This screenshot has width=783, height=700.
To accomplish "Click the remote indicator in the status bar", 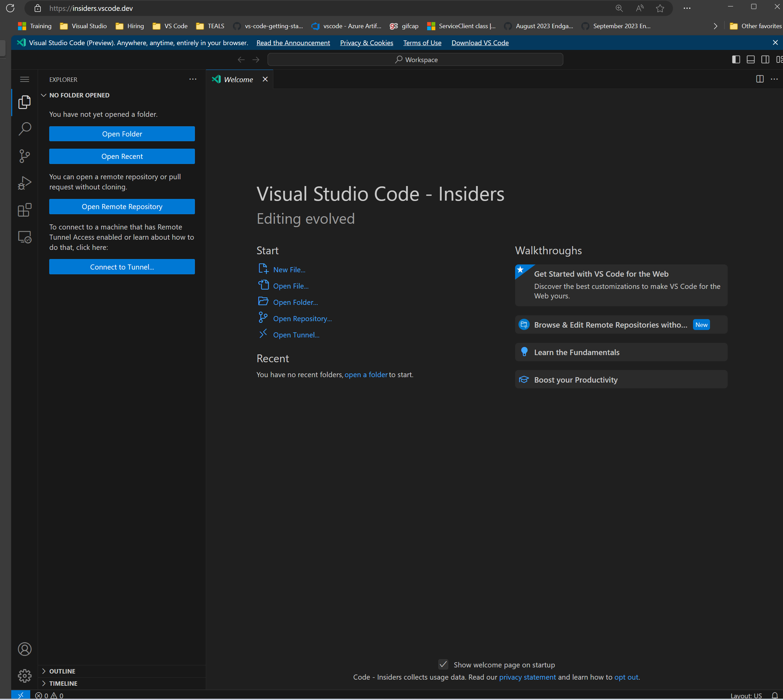I will (21, 695).
